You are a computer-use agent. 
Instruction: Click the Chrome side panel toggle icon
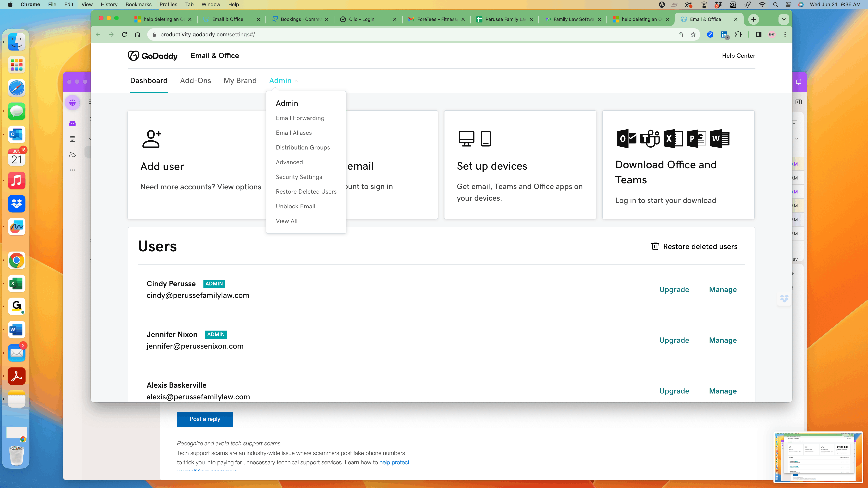tap(759, 34)
